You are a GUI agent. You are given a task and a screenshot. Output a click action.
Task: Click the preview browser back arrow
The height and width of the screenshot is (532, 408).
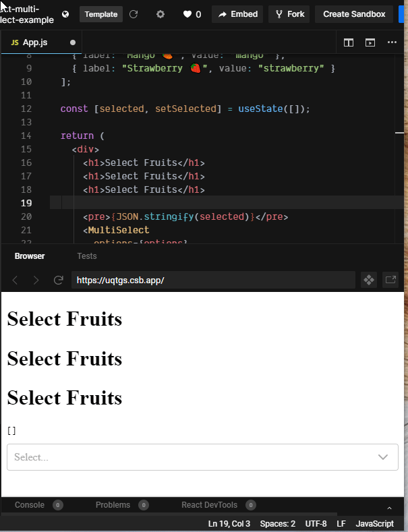coord(16,280)
